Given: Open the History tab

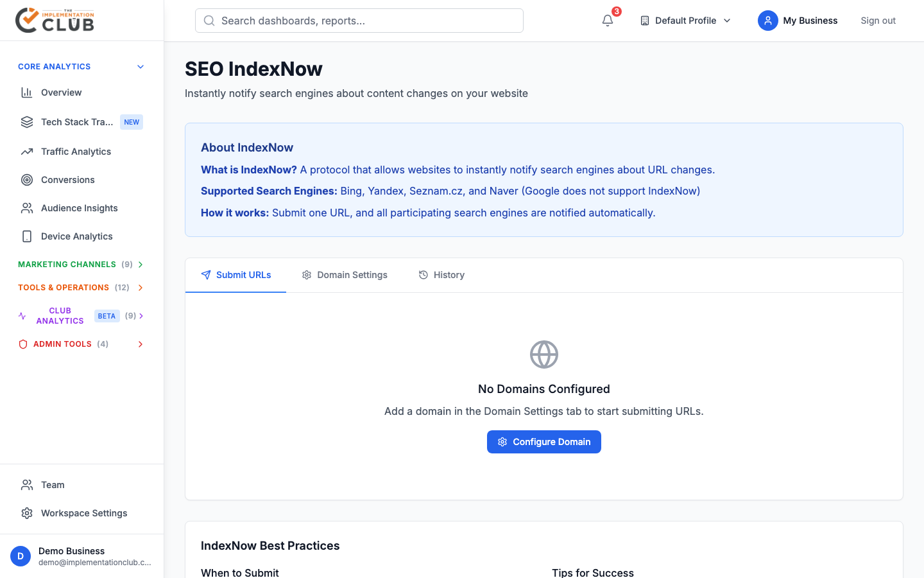Looking at the screenshot, I should click(441, 275).
